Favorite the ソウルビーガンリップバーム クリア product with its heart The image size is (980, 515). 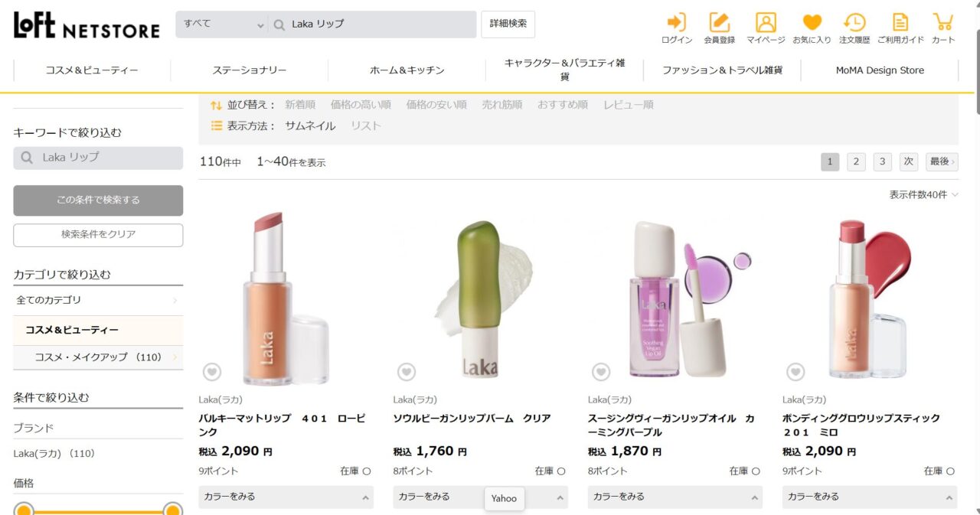pos(407,372)
